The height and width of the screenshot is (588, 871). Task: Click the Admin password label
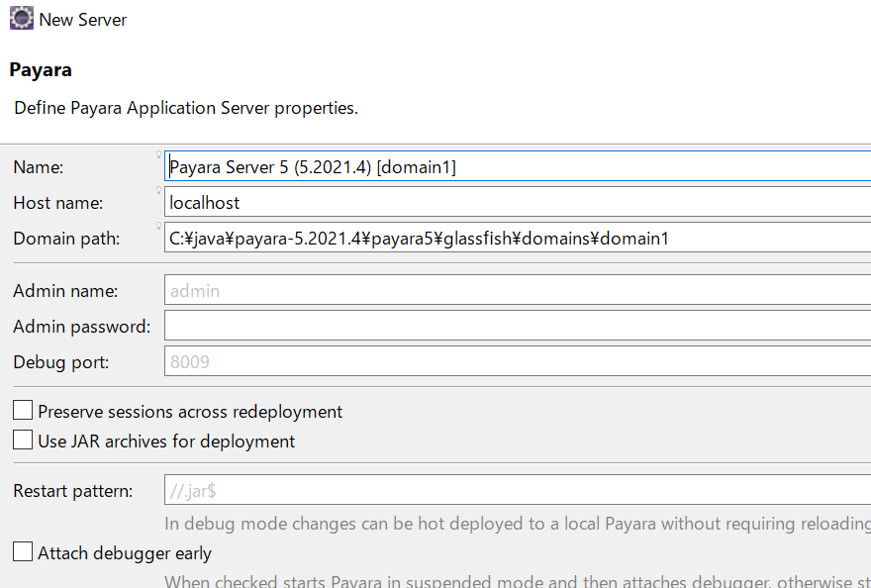[81, 327]
